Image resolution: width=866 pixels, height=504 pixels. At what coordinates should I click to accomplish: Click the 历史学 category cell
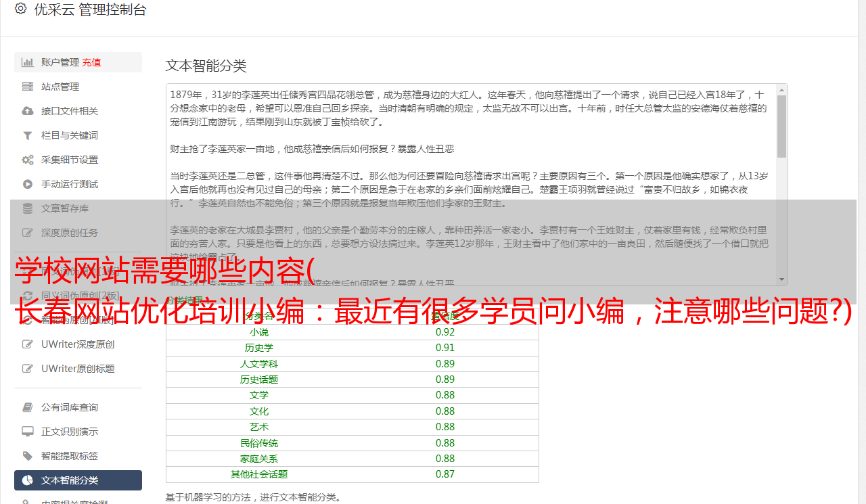tap(259, 348)
